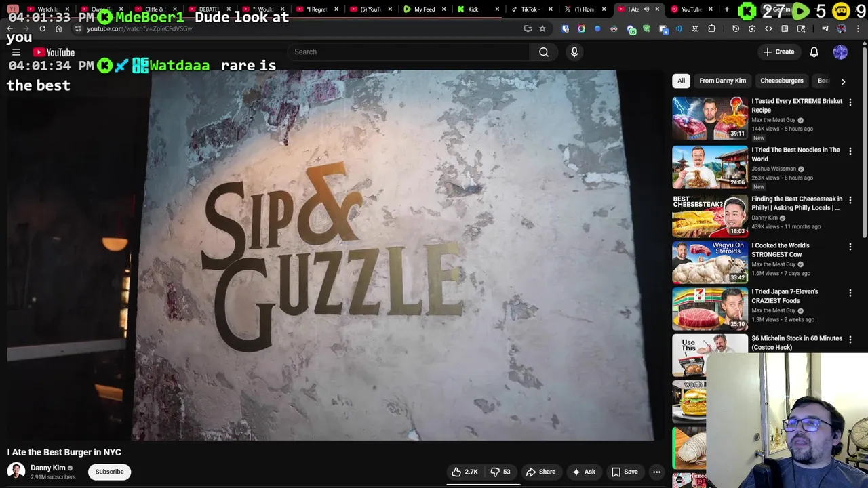
Task: Save the video to a playlist
Action: click(625, 472)
